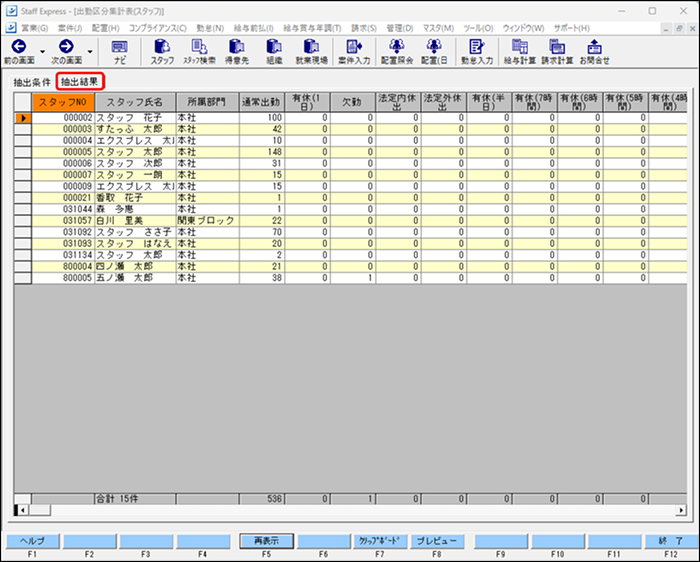
Task: Click the Staff Express app icon in title bar
Action: [x=12, y=11]
